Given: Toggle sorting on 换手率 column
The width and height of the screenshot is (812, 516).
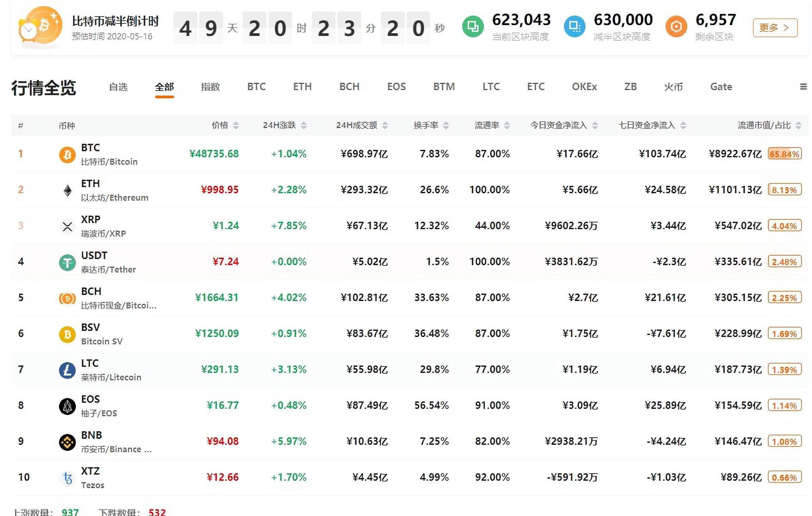Looking at the screenshot, I should click(x=446, y=125).
